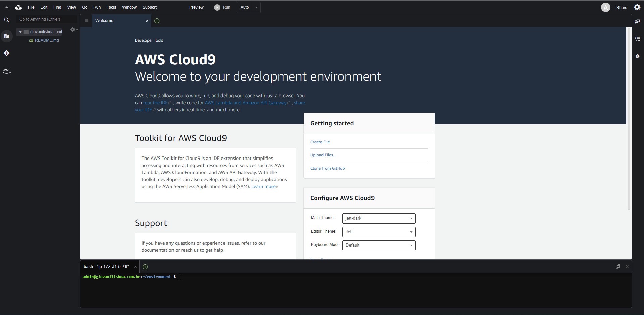Screen dimensions: 644x315
Task: Focus the Go to Anything field
Action: coord(47,19)
